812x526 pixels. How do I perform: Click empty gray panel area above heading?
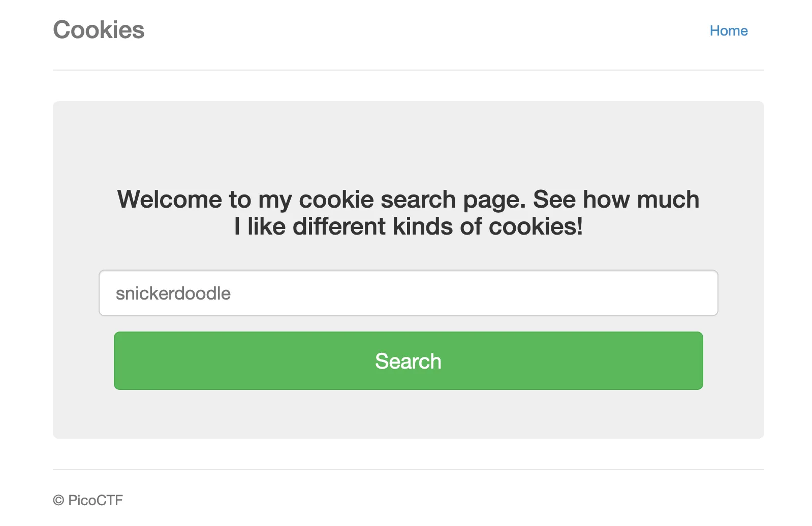pyautogui.click(x=408, y=142)
